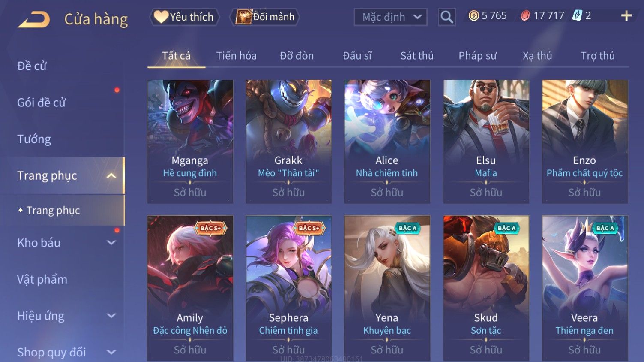Switch to the Tiến hóa tab
644x362 pixels.
[x=236, y=56]
